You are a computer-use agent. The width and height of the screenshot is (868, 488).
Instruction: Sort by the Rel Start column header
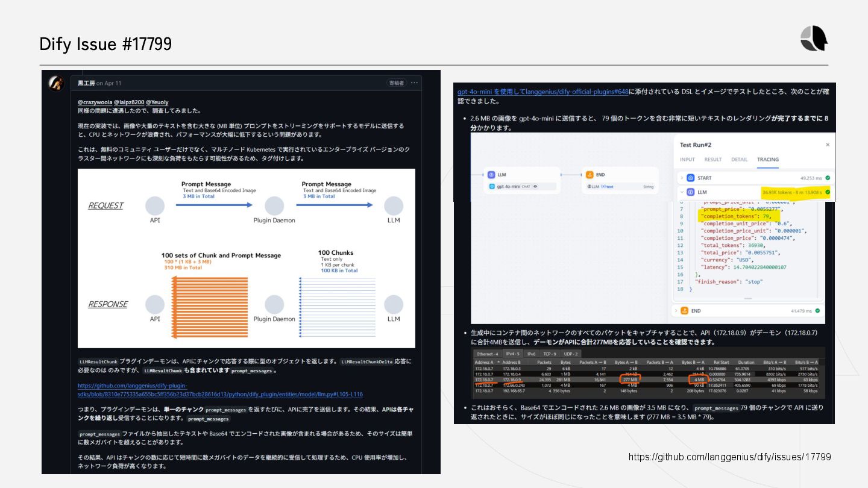tap(723, 362)
